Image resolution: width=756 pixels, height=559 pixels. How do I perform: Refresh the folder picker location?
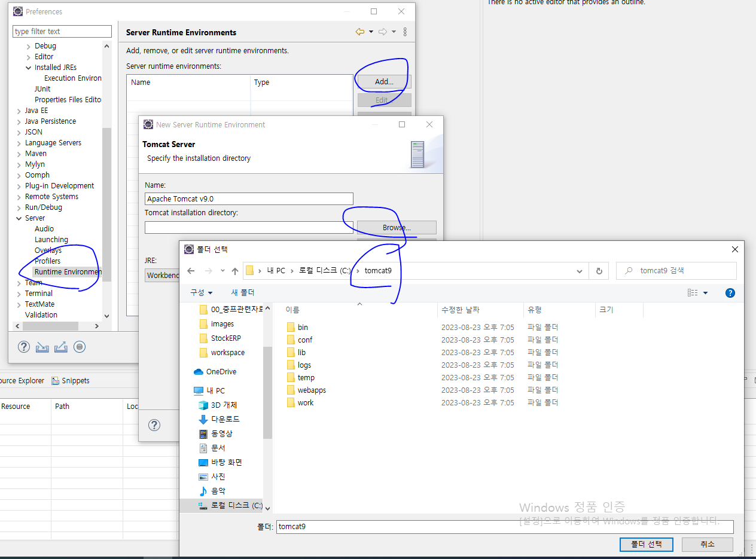(x=599, y=271)
